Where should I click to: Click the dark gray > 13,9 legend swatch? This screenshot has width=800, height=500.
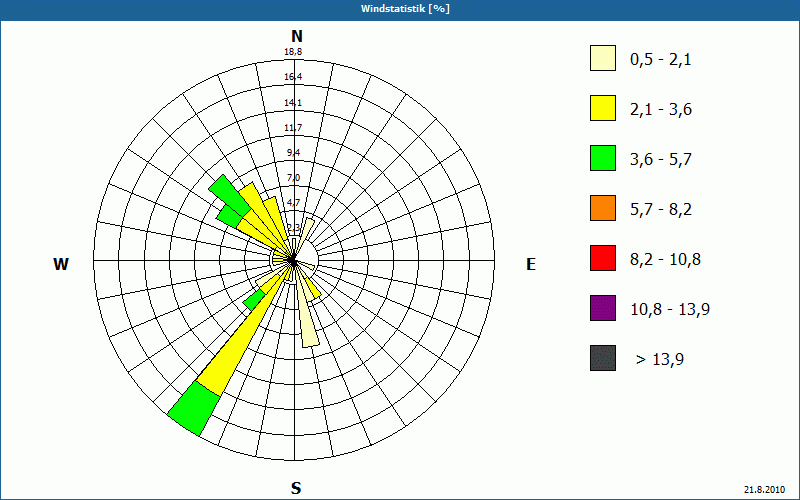coord(603,358)
